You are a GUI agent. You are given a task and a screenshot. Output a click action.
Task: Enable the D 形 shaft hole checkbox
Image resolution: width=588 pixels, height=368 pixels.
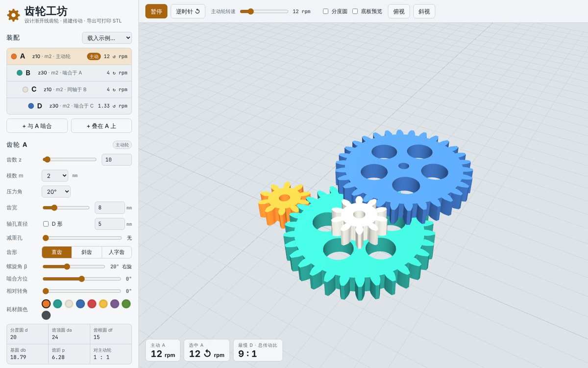46,224
